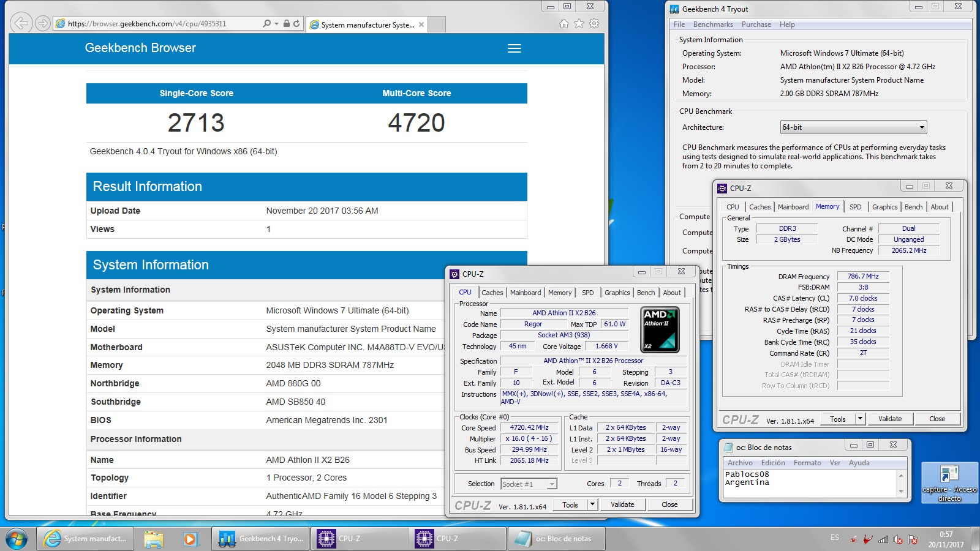
Task: Click the lock security icon in address bar
Action: click(x=287, y=23)
